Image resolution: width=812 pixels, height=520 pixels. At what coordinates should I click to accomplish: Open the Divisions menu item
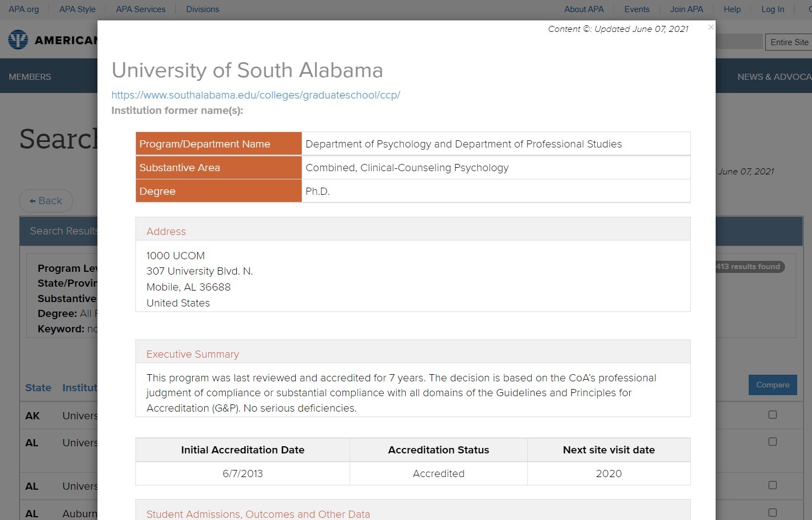203,9
